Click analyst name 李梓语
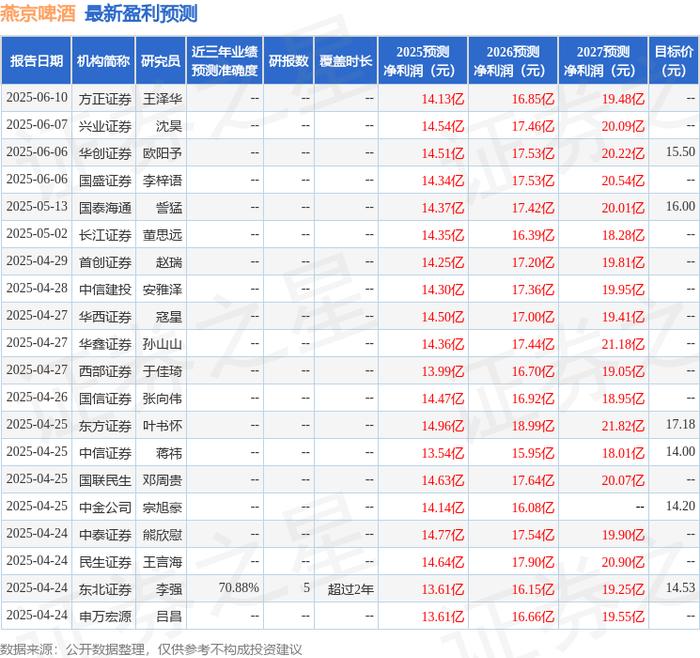The image size is (700, 658). (x=162, y=180)
